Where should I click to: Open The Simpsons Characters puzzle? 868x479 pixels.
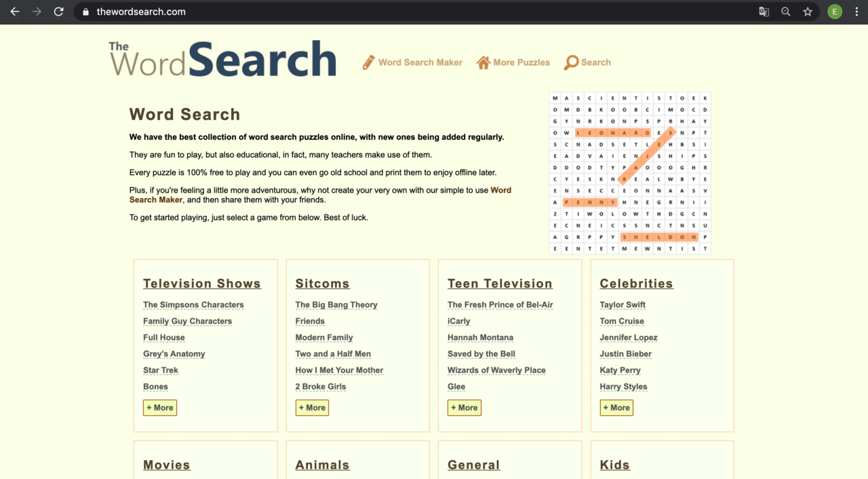(193, 305)
